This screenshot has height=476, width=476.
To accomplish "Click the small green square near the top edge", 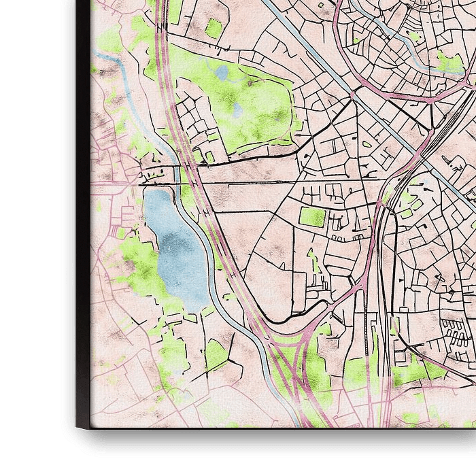I will (214, 29).
